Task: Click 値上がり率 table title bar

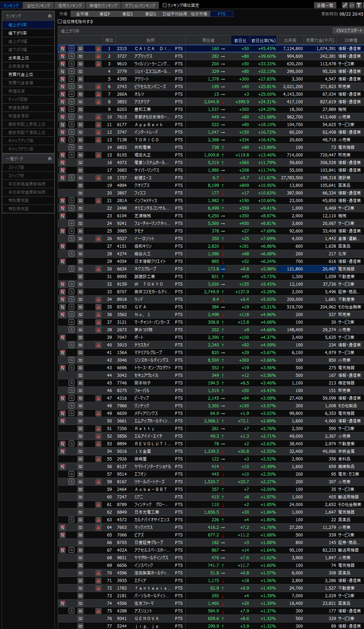Action: [211, 31]
